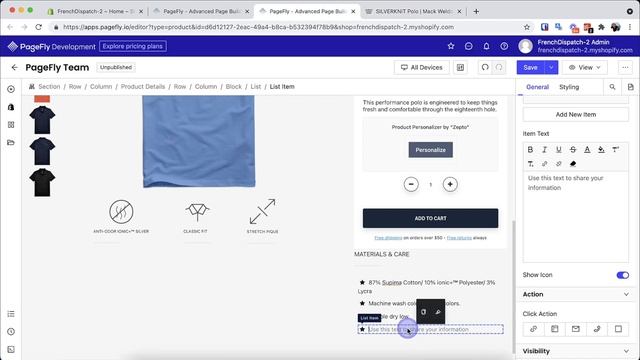The width and height of the screenshot is (640, 360).
Task: Click the star favorites icon in header
Action: point(451,46)
